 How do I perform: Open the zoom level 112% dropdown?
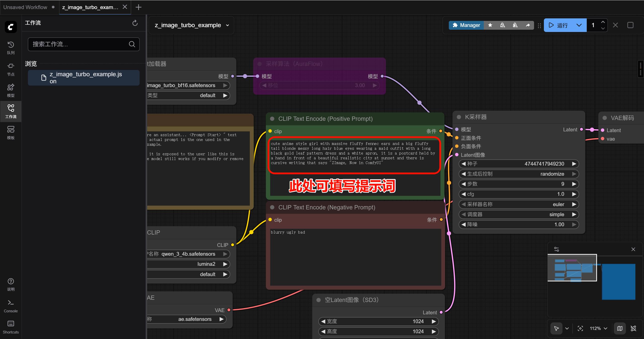pyautogui.click(x=598, y=328)
